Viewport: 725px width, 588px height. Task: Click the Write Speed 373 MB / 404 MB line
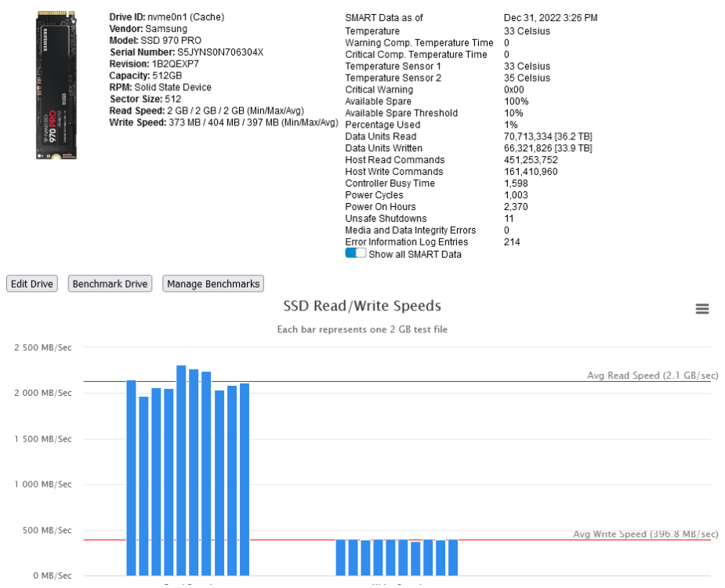click(x=224, y=122)
